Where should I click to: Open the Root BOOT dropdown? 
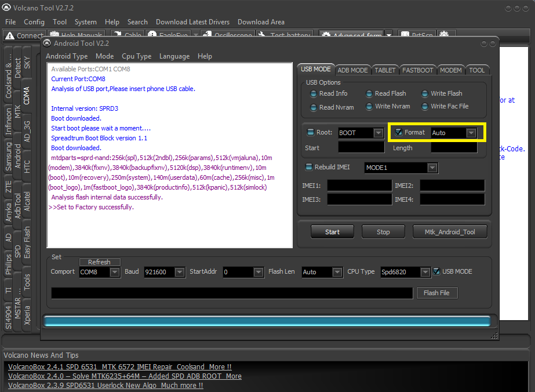pos(378,133)
